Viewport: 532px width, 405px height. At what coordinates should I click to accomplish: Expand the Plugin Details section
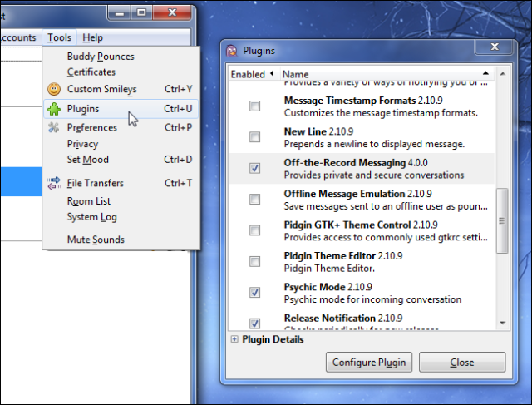[x=234, y=339]
